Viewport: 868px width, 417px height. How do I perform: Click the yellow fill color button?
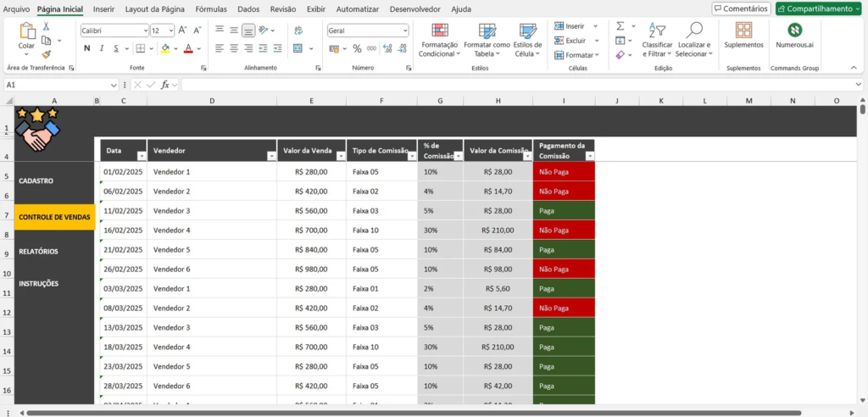pos(165,49)
